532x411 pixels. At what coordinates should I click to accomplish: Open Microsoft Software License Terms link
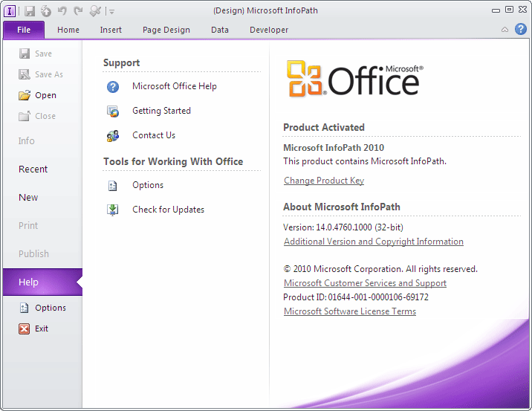(x=350, y=311)
